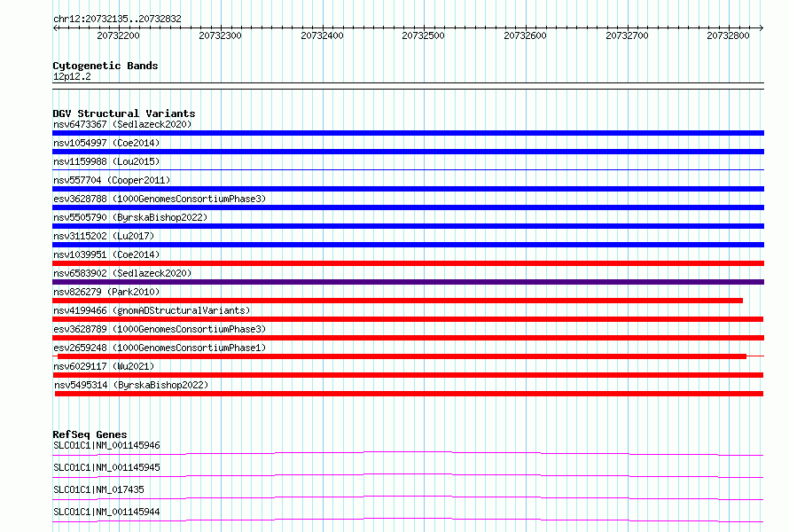The width and height of the screenshot is (789, 532).
Task: Open SLCO1C1|NM_001145944 transcript
Action: tap(106, 512)
